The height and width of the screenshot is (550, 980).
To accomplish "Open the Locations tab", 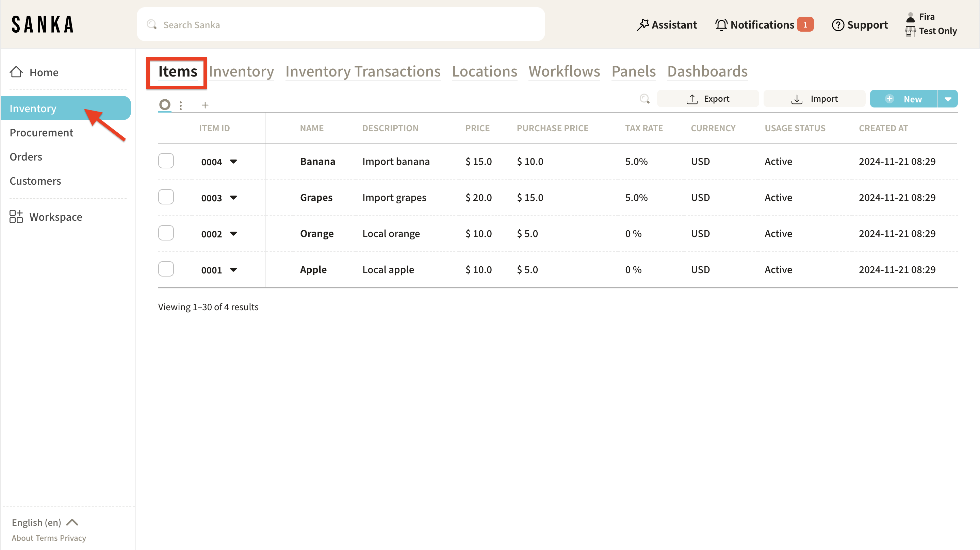I will tap(484, 71).
